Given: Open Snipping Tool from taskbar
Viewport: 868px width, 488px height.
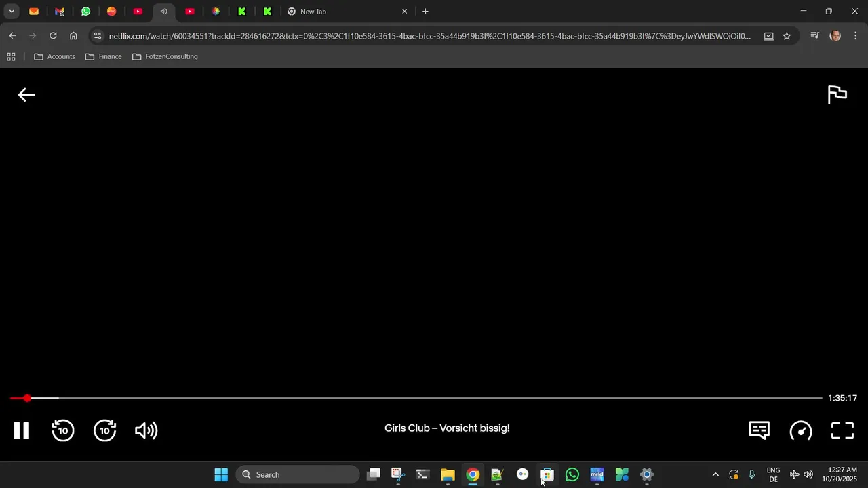Looking at the screenshot, I should tap(398, 474).
